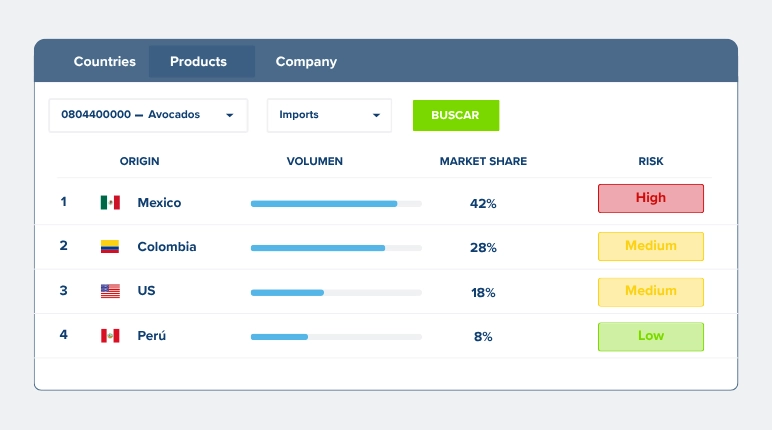Click the Perú volume bar
772x430 pixels.
pyautogui.click(x=336, y=337)
